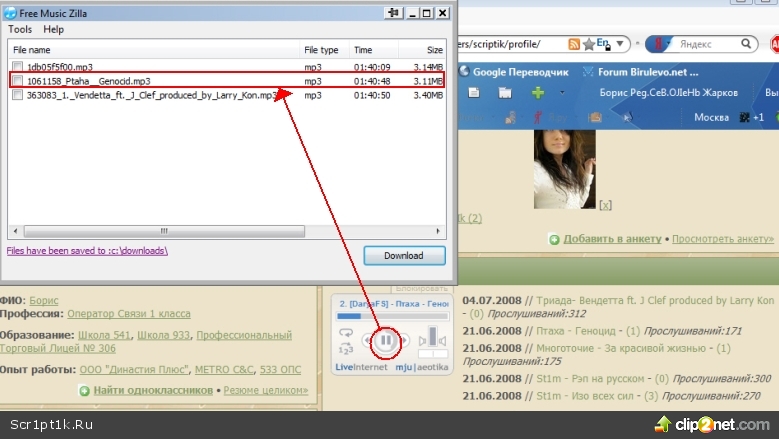Open the Yandex search engine dropdown
The image size is (779, 439).
point(661,44)
